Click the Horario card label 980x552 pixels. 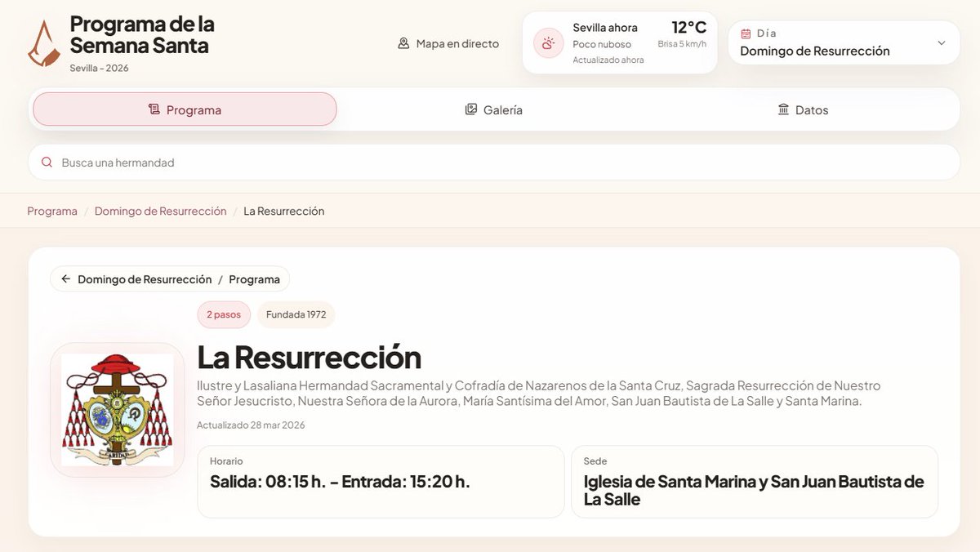(x=226, y=461)
